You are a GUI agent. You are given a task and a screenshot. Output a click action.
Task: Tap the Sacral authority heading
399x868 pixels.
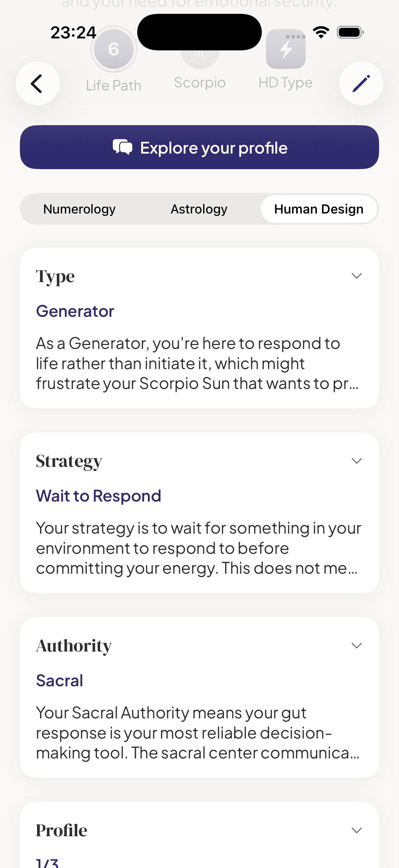coord(60,680)
